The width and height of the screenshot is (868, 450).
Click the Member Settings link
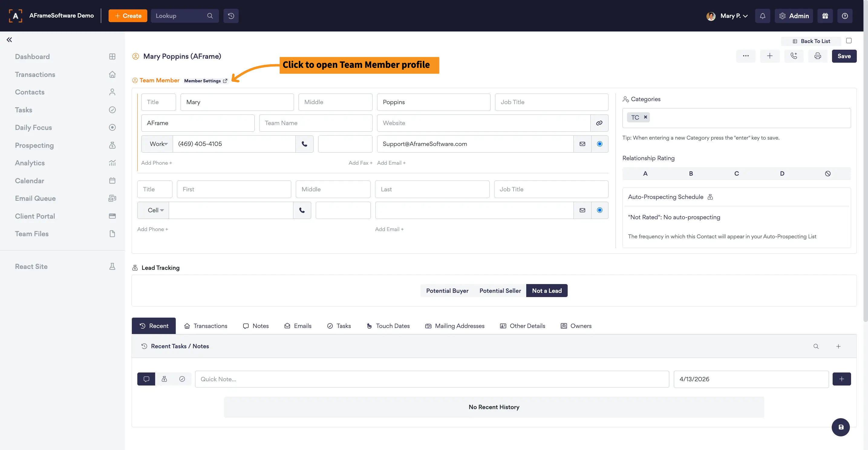pos(205,81)
